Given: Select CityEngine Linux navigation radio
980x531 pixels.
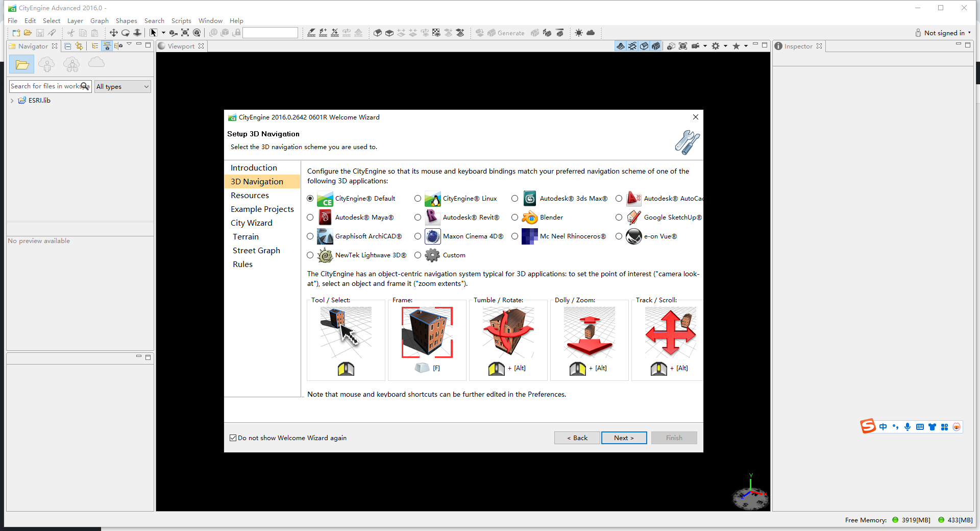Looking at the screenshot, I should [418, 199].
